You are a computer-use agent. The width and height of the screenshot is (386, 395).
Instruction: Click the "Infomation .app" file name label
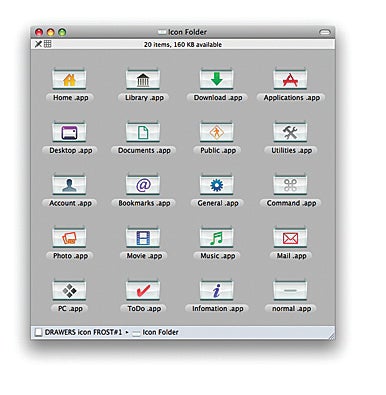(218, 309)
